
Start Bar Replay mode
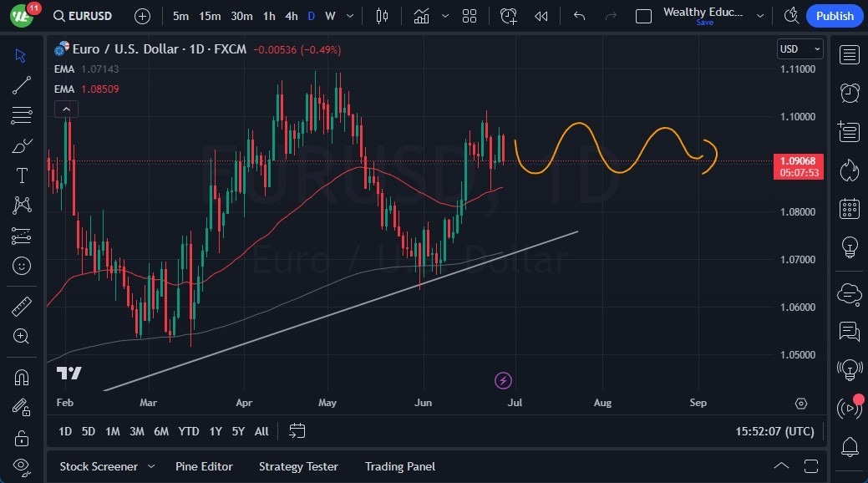(541, 15)
